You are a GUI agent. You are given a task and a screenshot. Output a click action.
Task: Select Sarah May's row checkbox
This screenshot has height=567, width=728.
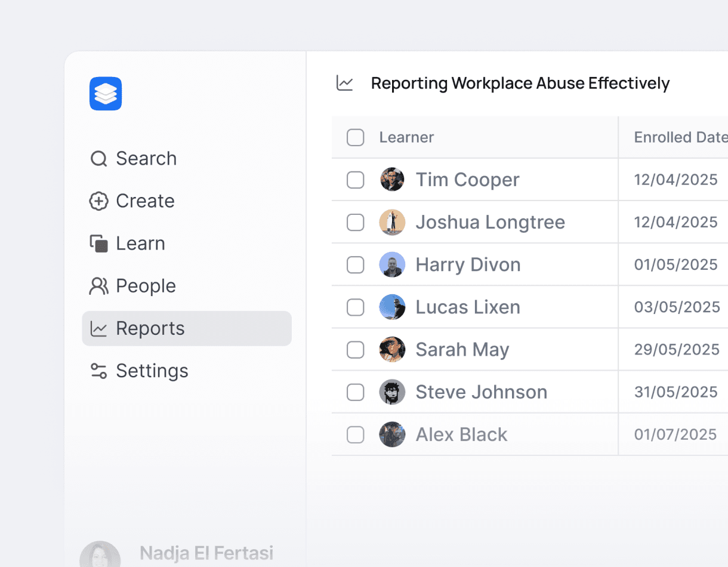pos(355,350)
